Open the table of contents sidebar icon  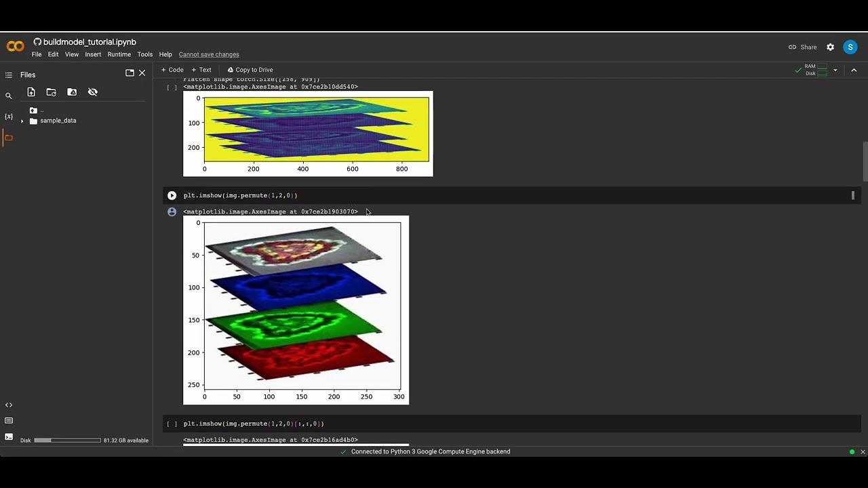click(x=9, y=75)
